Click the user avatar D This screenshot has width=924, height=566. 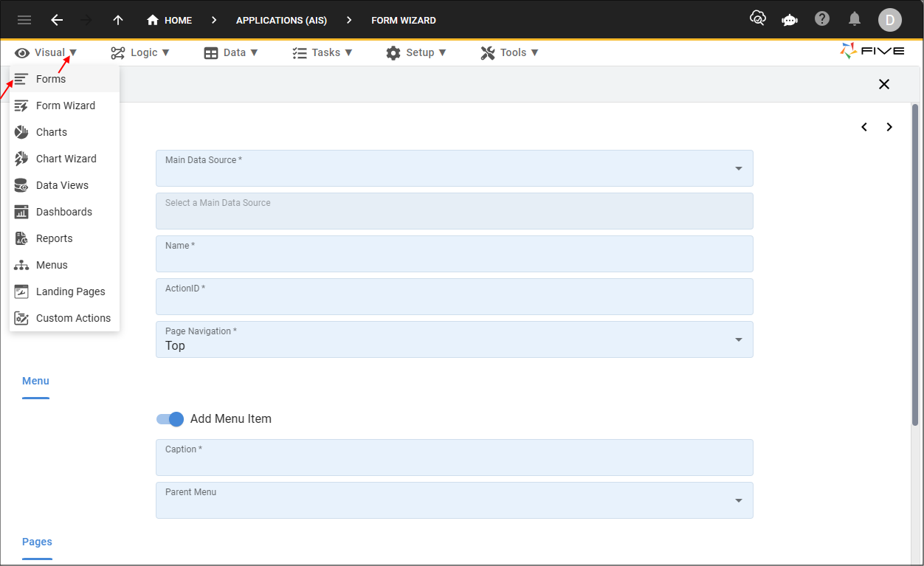tap(889, 20)
